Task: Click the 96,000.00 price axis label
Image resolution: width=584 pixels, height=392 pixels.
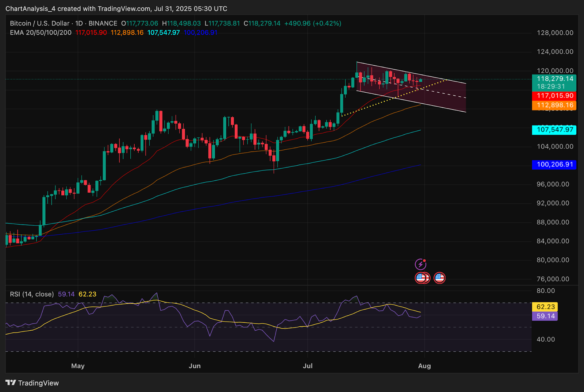Action: 553,184
